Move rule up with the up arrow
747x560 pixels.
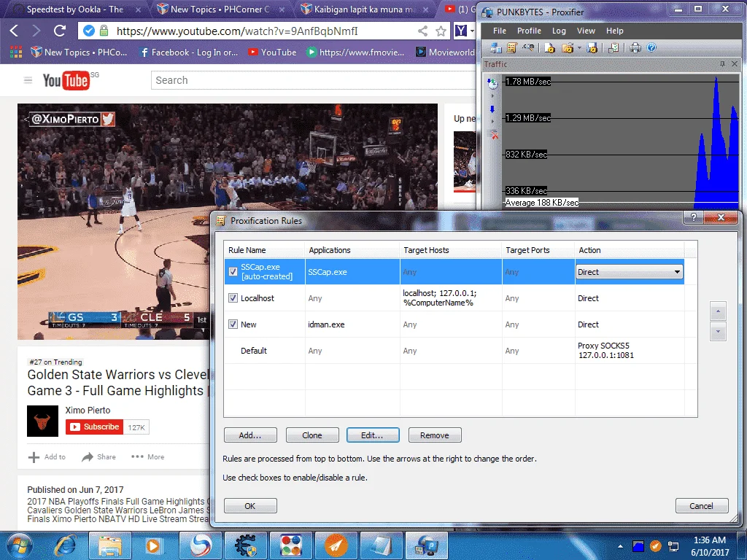pos(718,311)
